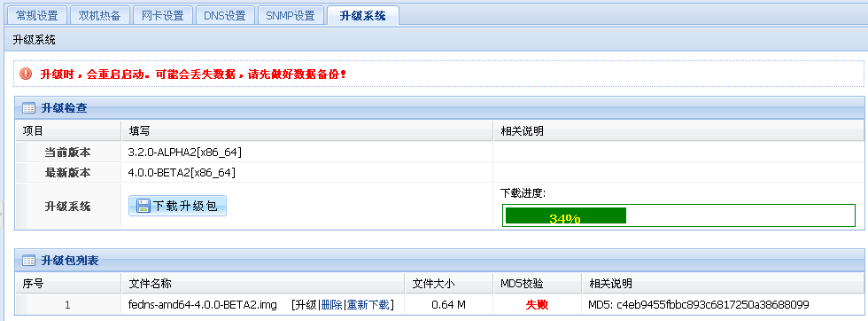Click the 升级包列表 panel title
868x321 pixels.
point(70,261)
